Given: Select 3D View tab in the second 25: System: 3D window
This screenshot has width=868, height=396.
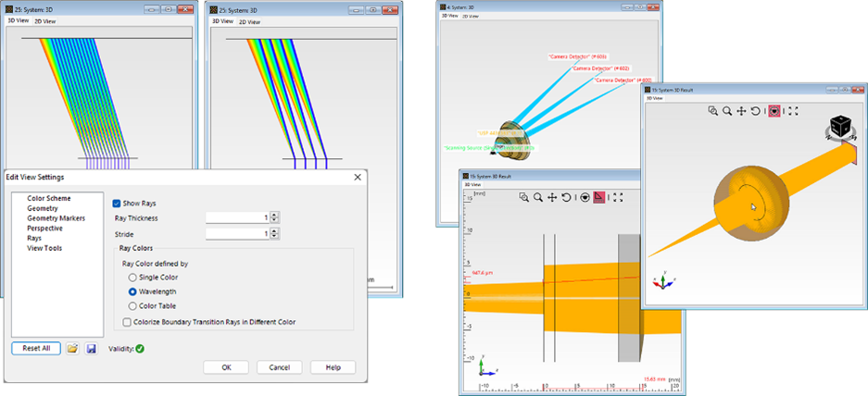Looking at the screenshot, I should click(x=223, y=21).
